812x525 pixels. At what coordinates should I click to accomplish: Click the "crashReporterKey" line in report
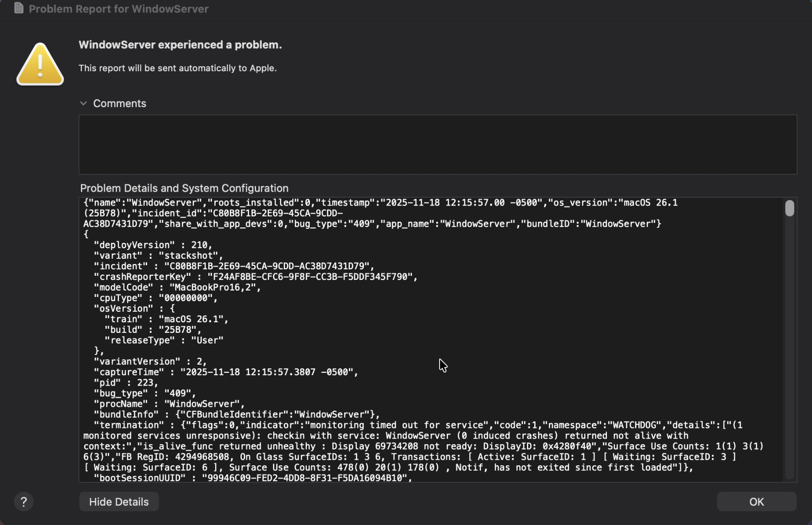point(255,277)
